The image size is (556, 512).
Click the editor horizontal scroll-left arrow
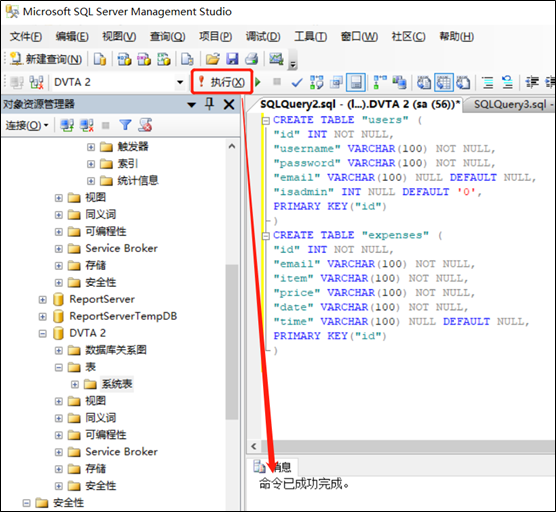tap(254, 446)
